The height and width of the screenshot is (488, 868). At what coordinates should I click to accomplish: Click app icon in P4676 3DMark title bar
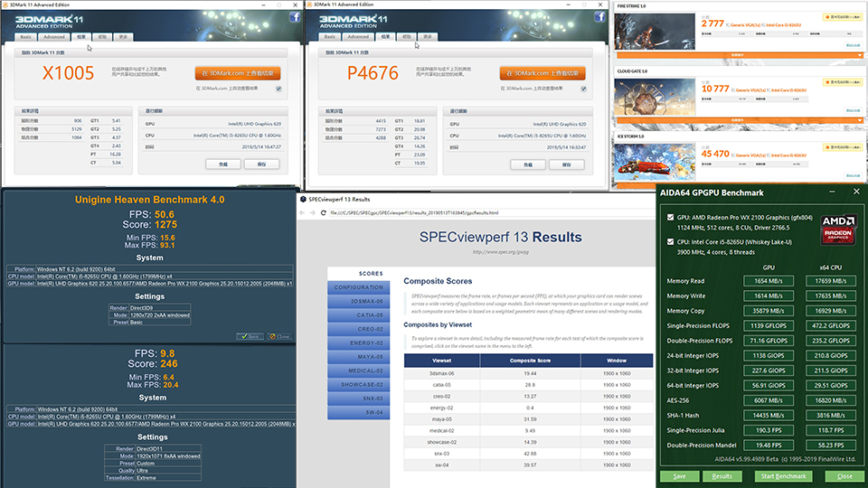point(309,5)
